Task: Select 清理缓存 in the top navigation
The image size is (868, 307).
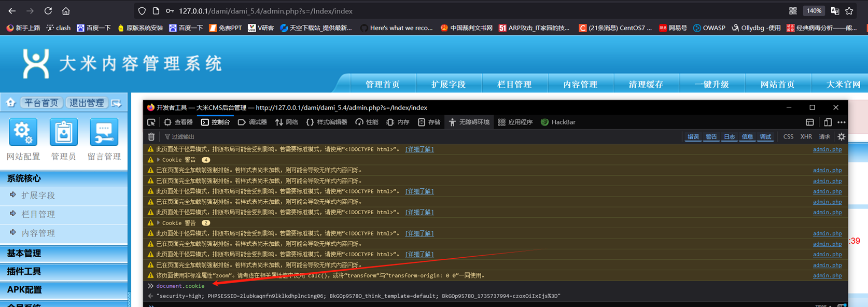Action: tap(646, 84)
